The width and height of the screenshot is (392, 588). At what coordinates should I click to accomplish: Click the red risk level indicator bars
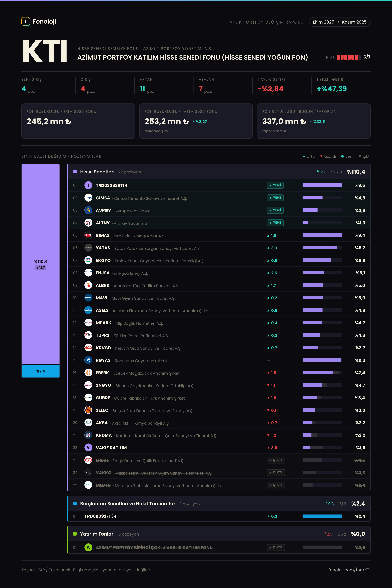[349, 57]
